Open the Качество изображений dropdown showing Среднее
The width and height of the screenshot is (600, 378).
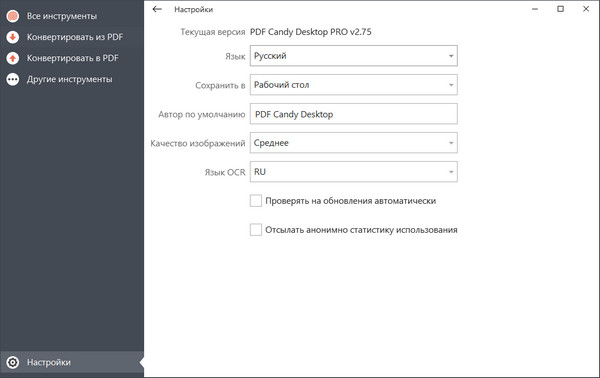[x=354, y=143]
